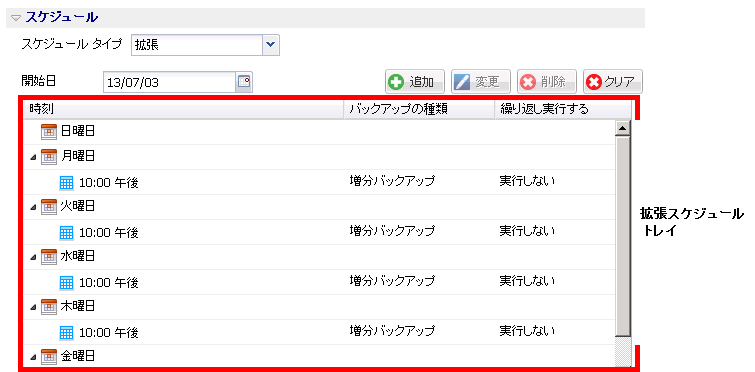Collapse the 木曜日 tree node
Viewport: 755px width, 372px height.
[33, 307]
